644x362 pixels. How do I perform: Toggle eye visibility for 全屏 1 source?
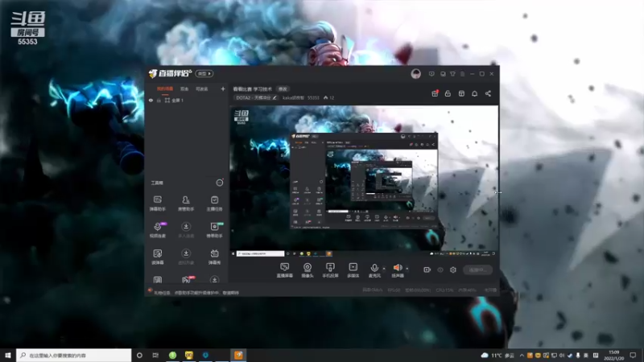[x=151, y=100]
